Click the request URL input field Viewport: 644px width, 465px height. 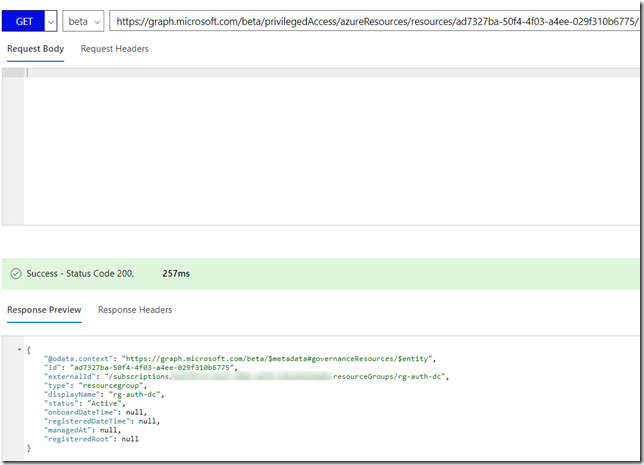(x=375, y=21)
